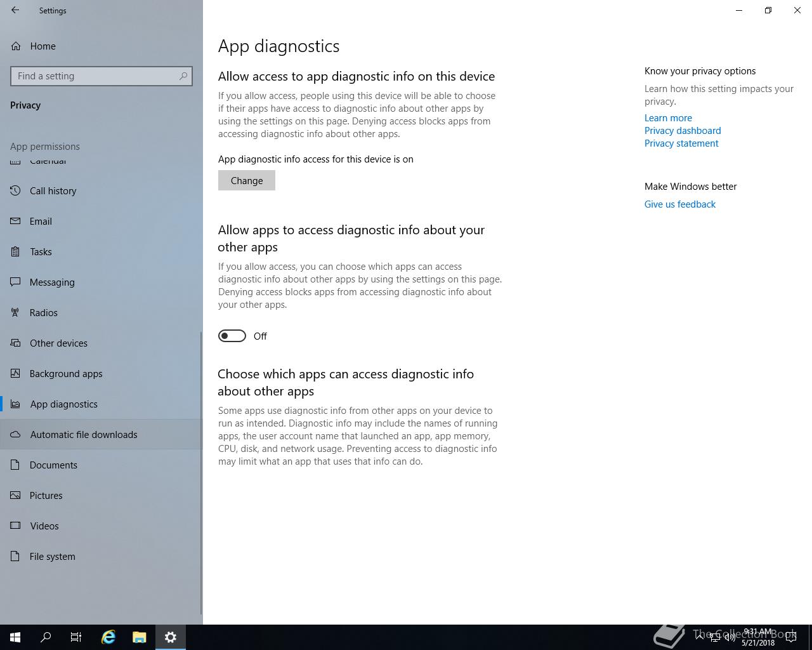The image size is (812, 650).
Task: Open the Learn more link
Action: click(x=668, y=118)
